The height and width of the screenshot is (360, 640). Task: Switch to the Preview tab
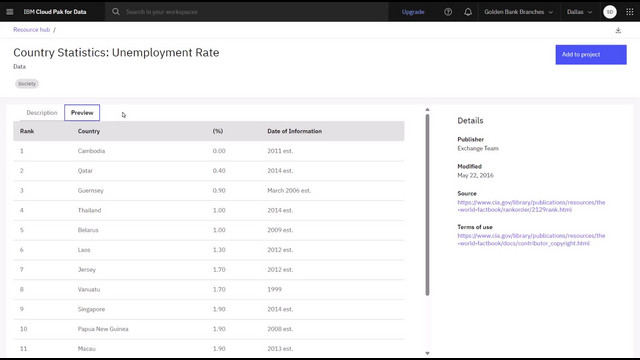point(82,113)
